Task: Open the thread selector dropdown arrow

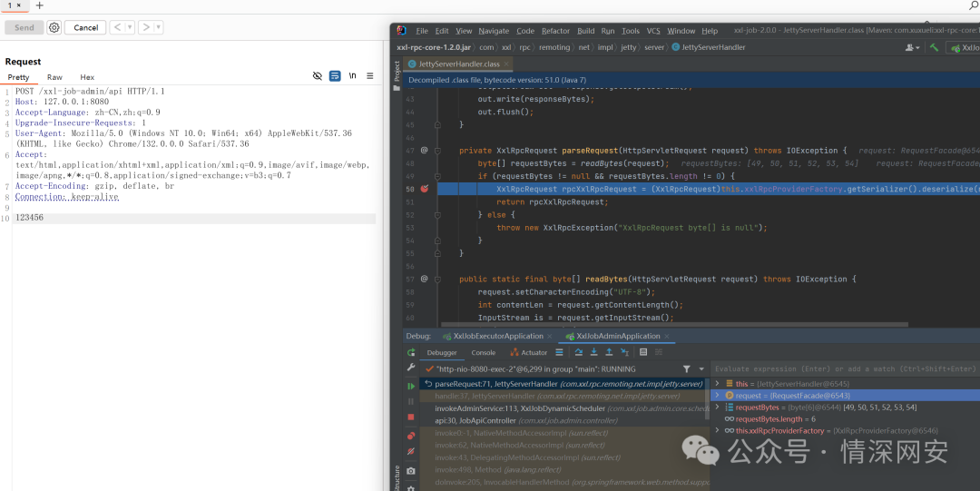Action: 701,369
